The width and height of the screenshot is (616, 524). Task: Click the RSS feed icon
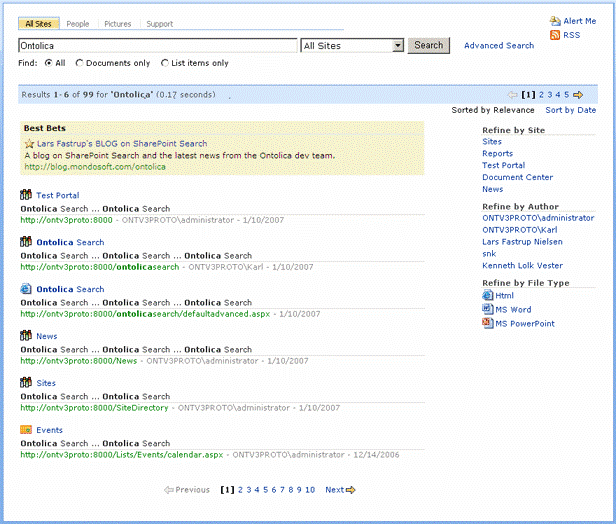[x=555, y=35]
